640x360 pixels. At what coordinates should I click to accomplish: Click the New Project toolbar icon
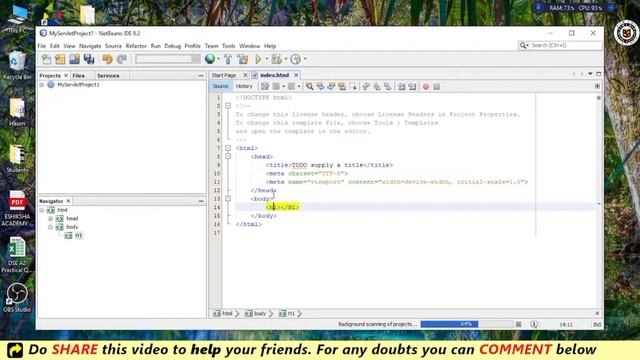[60, 60]
